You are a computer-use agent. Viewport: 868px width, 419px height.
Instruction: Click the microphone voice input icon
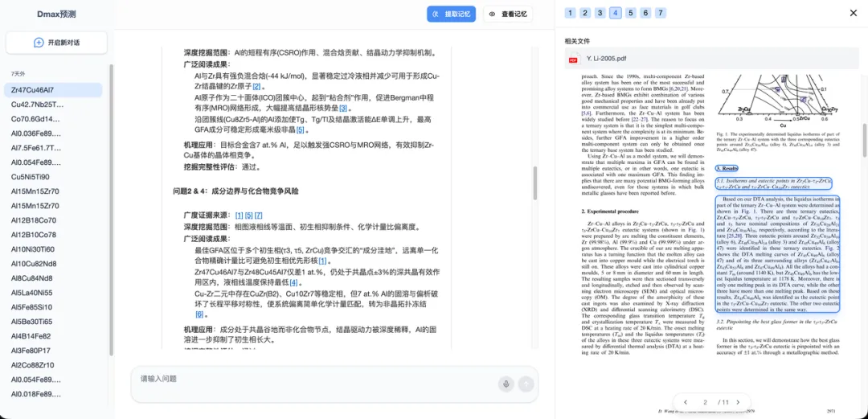coord(506,384)
